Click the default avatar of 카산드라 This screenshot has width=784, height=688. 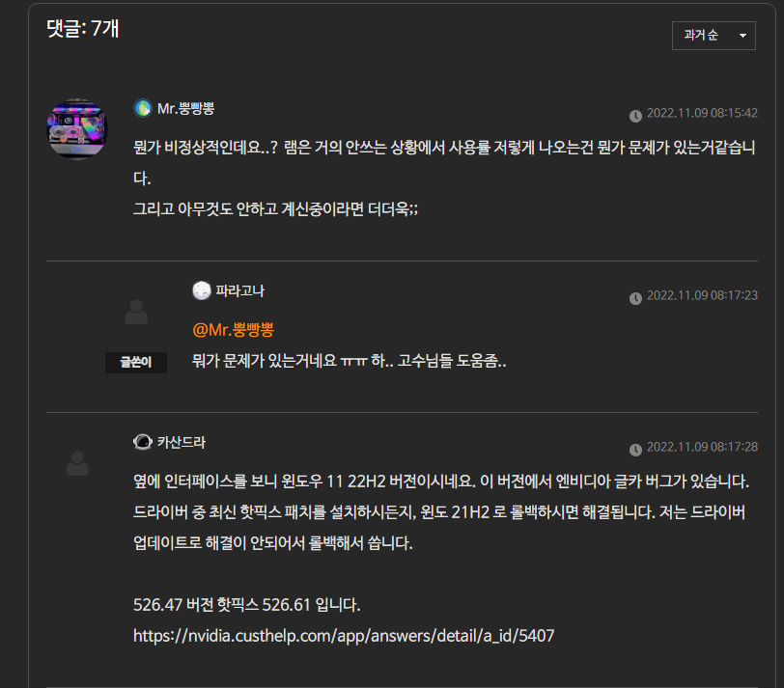tap(77, 464)
